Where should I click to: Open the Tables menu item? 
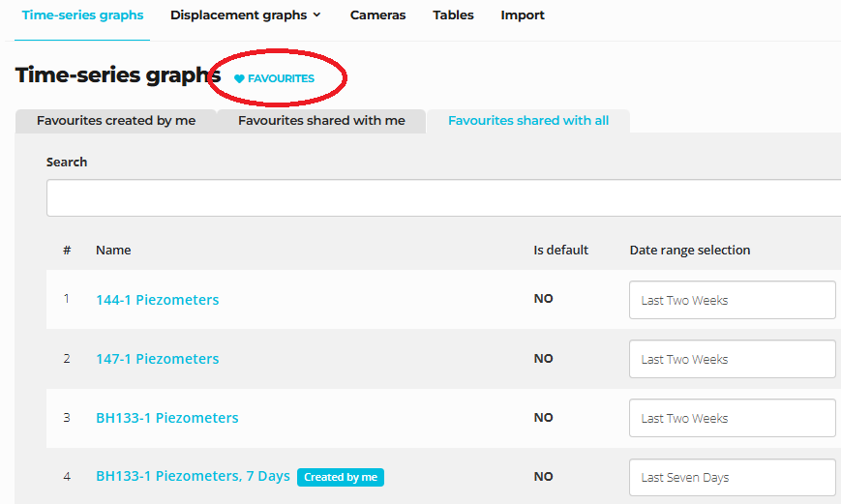pos(453,15)
